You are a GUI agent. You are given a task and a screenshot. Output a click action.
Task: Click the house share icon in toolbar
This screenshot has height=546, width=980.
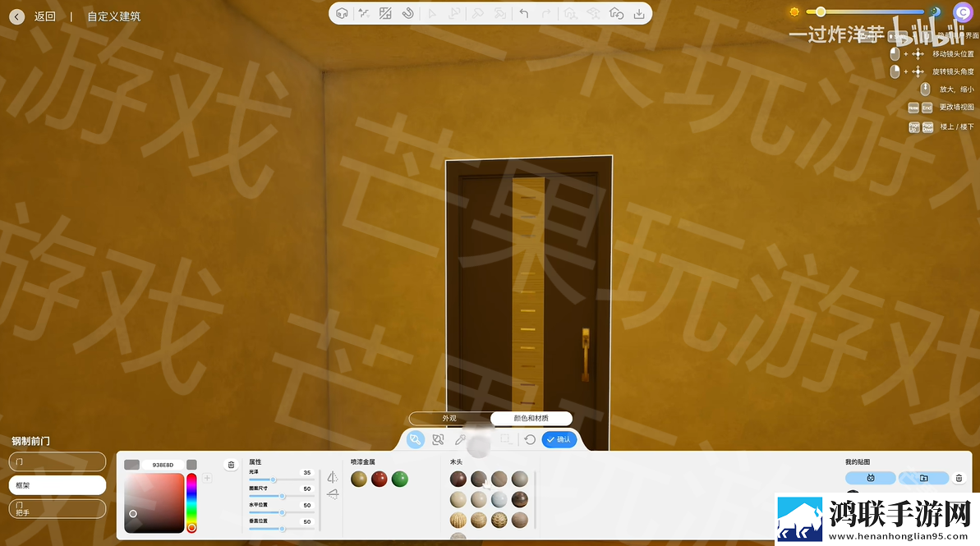(x=570, y=13)
